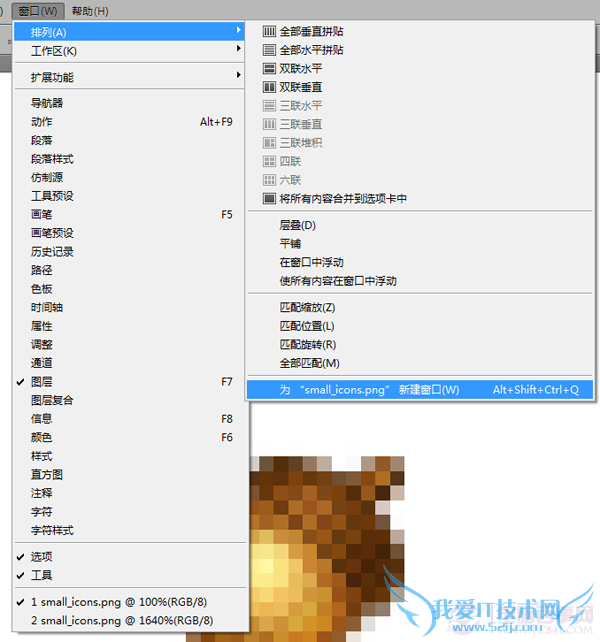Open the 窗口(W) menu

click(38, 11)
